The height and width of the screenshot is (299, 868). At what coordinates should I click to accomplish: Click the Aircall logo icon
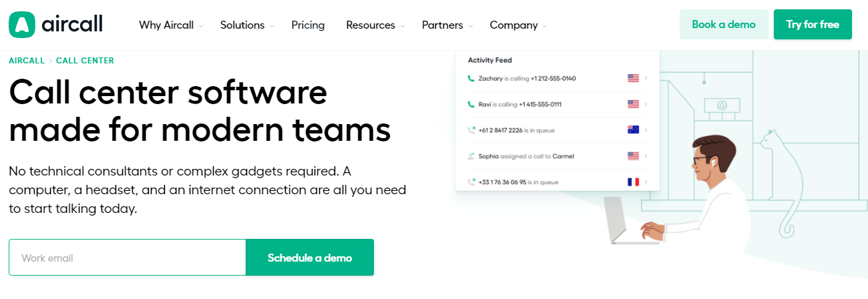click(22, 25)
